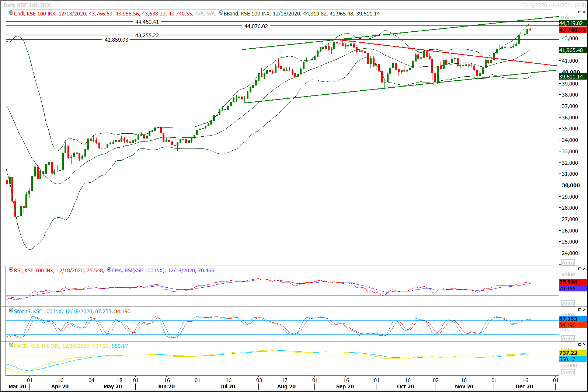Click the Price axis header label

[x=567, y=18]
